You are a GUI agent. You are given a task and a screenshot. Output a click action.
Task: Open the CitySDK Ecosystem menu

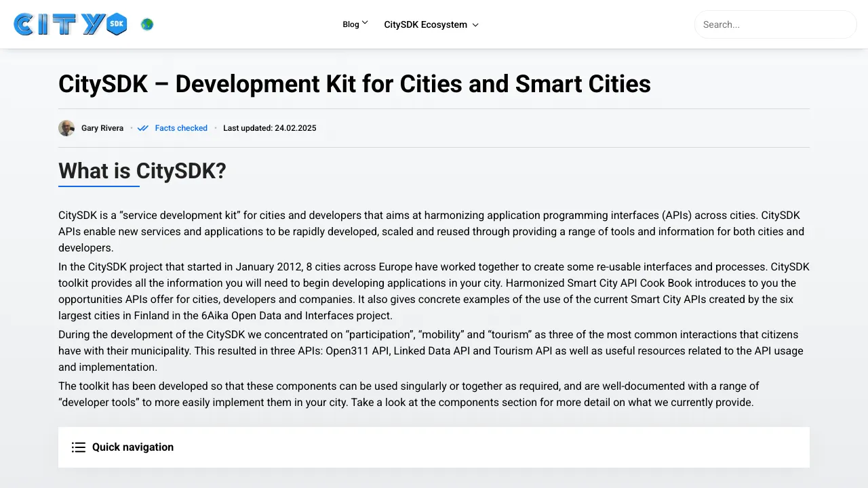pos(425,24)
